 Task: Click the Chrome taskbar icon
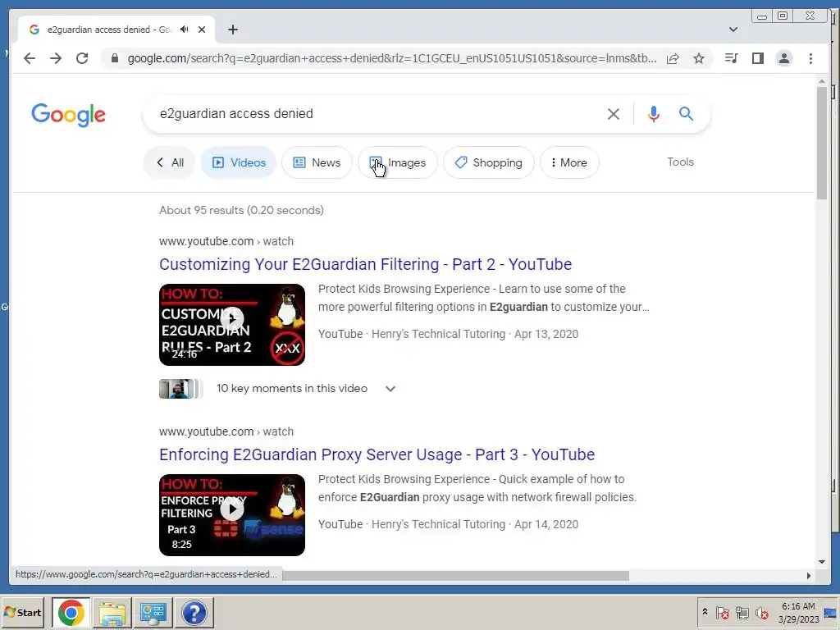71,612
